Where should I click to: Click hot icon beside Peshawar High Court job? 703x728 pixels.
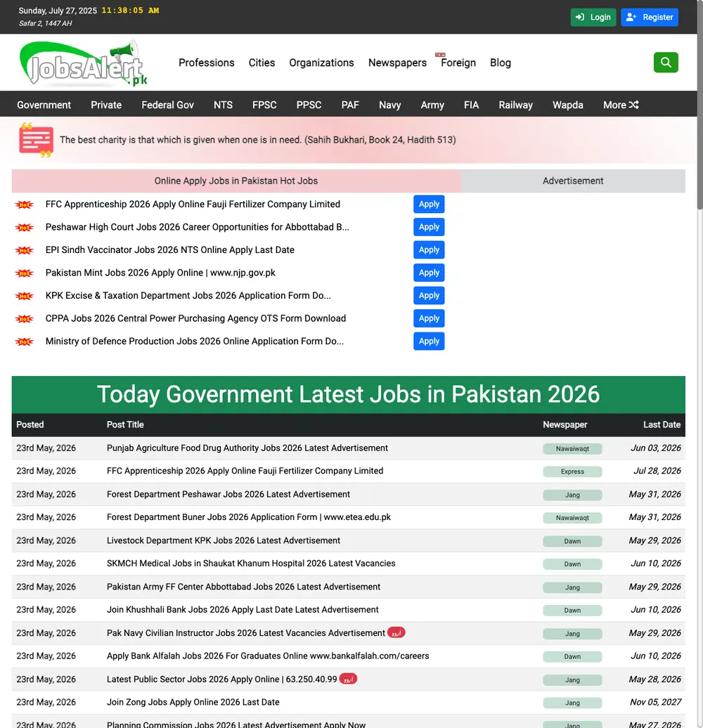(24, 227)
